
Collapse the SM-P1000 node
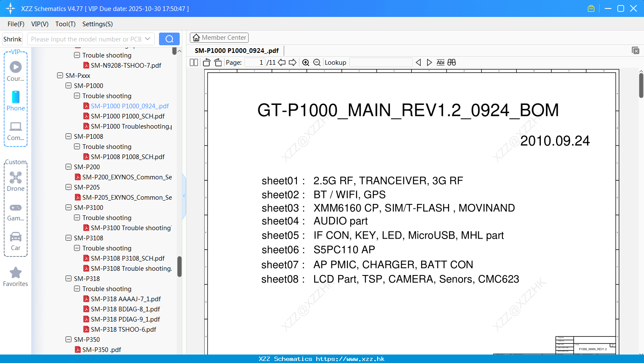[69, 85]
